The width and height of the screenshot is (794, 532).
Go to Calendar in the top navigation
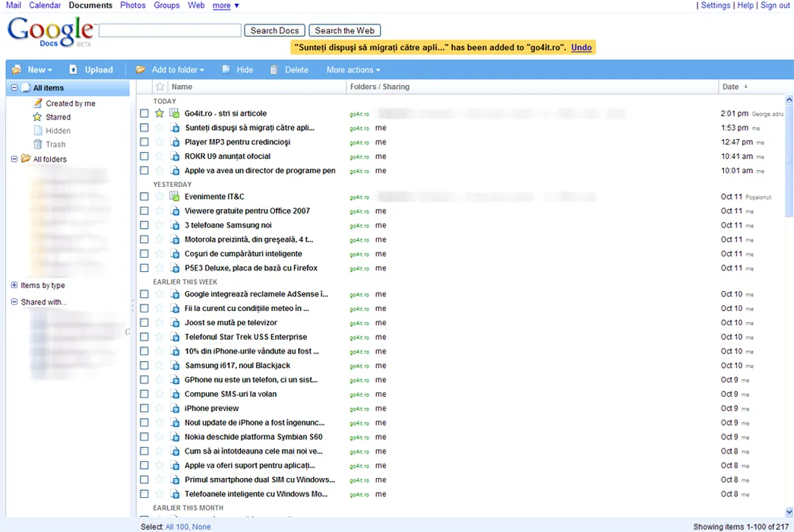point(45,5)
